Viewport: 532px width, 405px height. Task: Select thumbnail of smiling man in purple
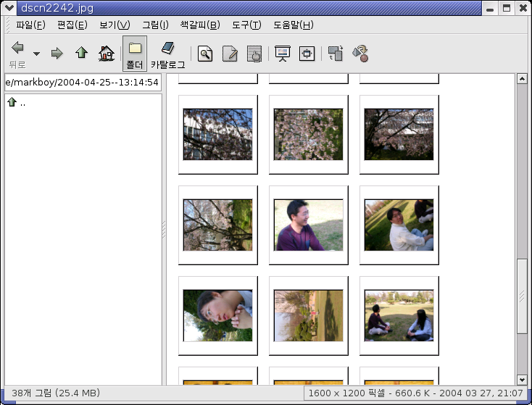(x=309, y=225)
